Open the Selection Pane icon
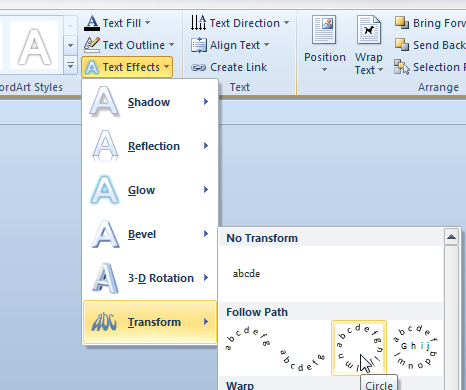The height and width of the screenshot is (390, 466). pyautogui.click(x=401, y=67)
